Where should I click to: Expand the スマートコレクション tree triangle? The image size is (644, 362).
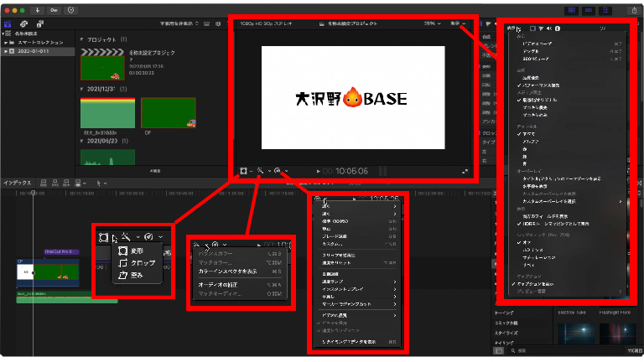(6, 42)
